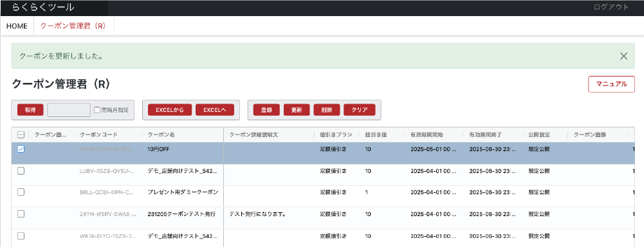Click the end date in the 10円OFF row

493,149
